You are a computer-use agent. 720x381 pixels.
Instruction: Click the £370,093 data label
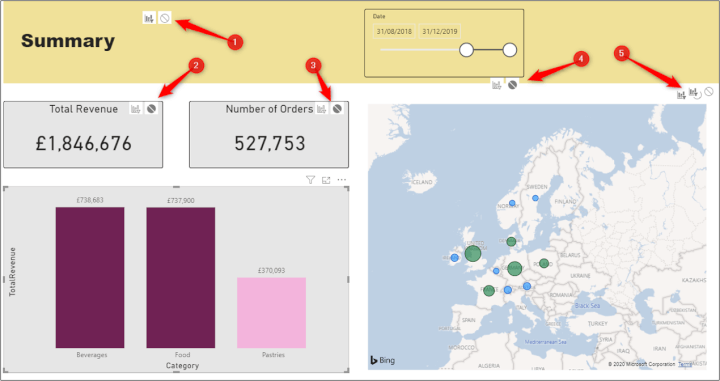(x=271, y=270)
